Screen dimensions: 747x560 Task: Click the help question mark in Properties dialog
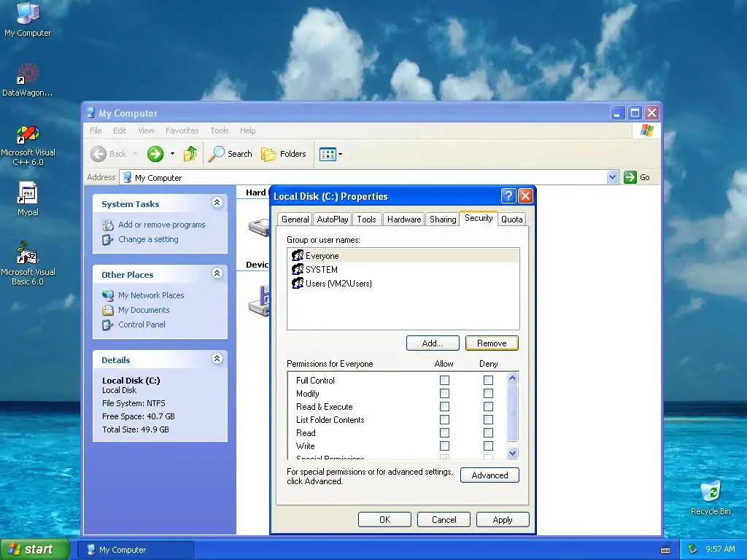point(508,195)
